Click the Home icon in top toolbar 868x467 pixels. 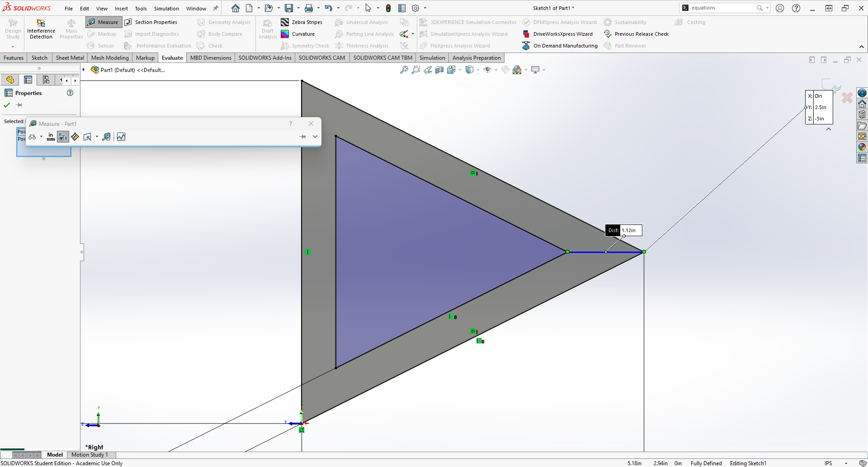[x=236, y=8]
